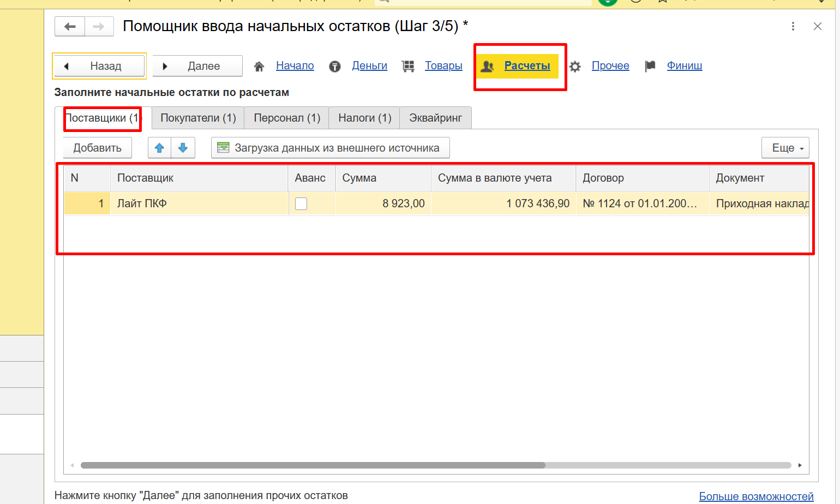Click the flag icon beside Финиш
This screenshot has width=840, height=504.
(x=650, y=67)
